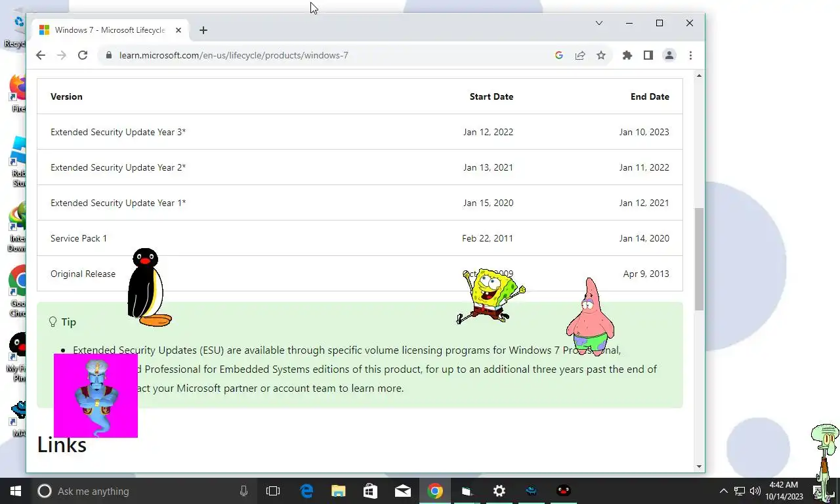Viewport: 840px width, 504px height.
Task: Go back to the previous page
Action: click(x=41, y=55)
